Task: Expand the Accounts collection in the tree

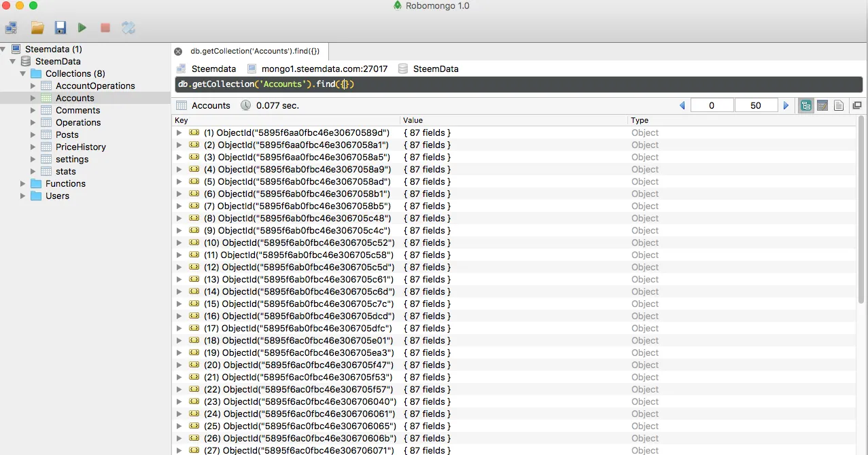Action: (x=33, y=98)
